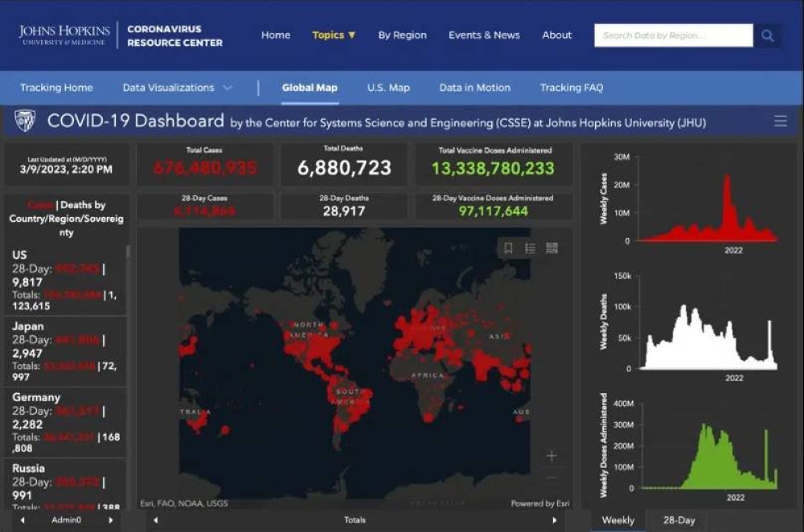Click previous arrow beside Admin0
The width and height of the screenshot is (804, 532).
click(x=22, y=520)
